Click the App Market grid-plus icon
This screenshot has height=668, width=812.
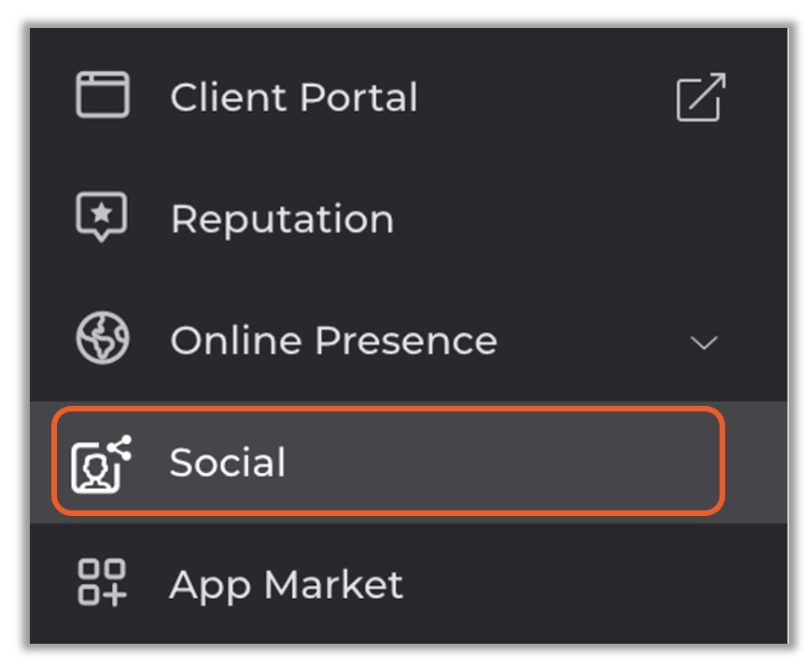[x=102, y=582]
